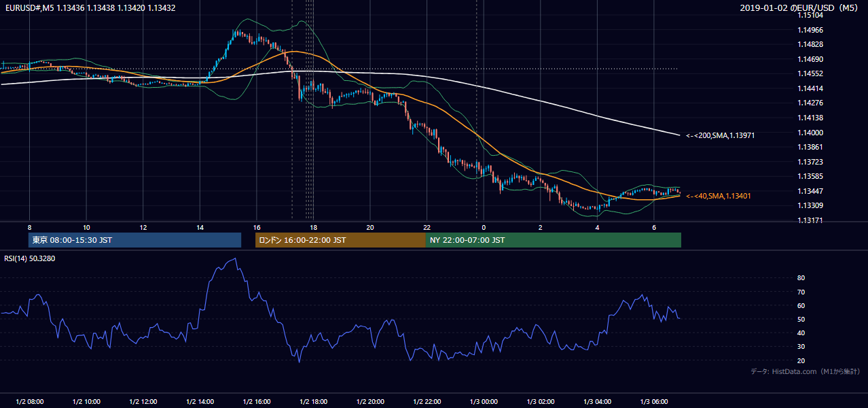Click the 1/2 22:00 time label
The height and width of the screenshot is (408, 868).
click(x=427, y=401)
